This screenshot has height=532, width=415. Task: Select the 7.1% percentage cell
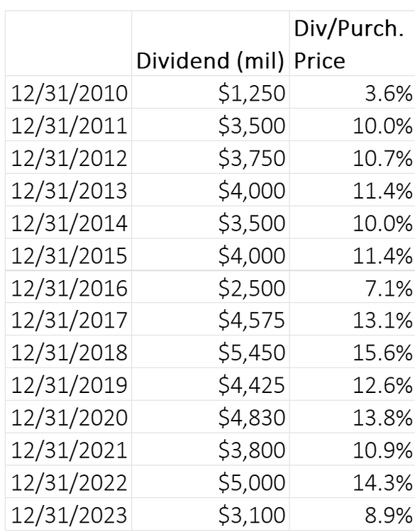tap(353, 287)
